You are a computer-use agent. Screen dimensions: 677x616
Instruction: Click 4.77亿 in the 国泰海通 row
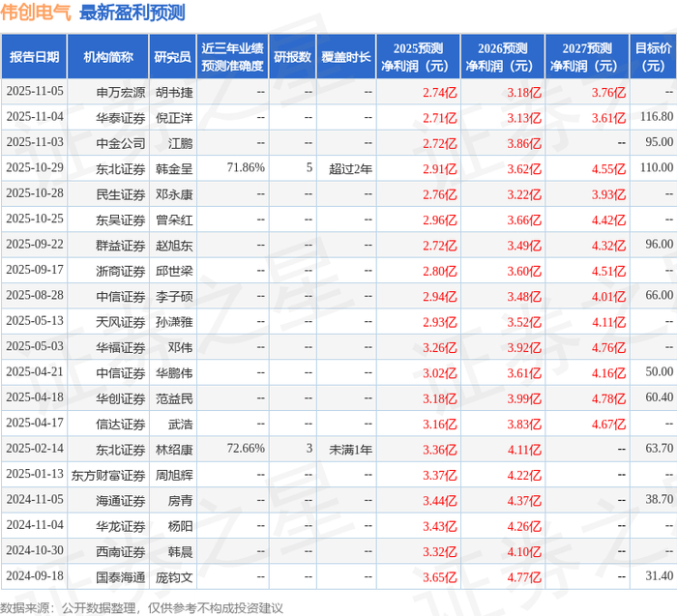(x=524, y=576)
